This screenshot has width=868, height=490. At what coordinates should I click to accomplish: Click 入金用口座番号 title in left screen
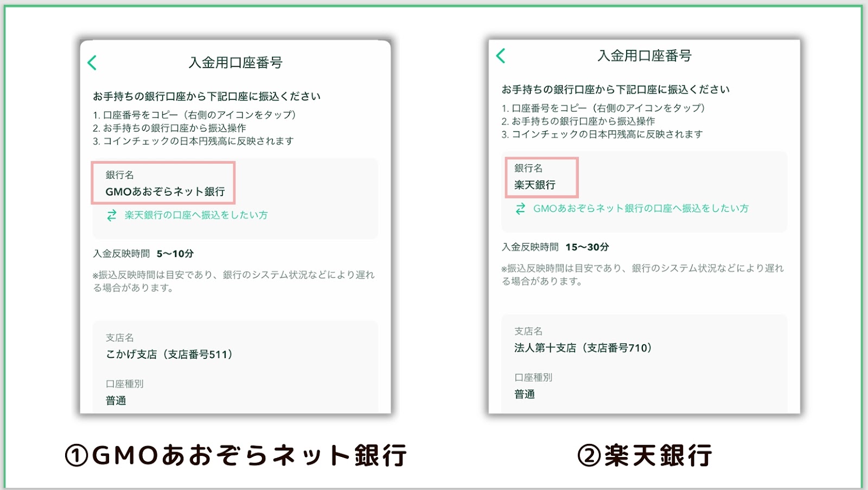235,63
